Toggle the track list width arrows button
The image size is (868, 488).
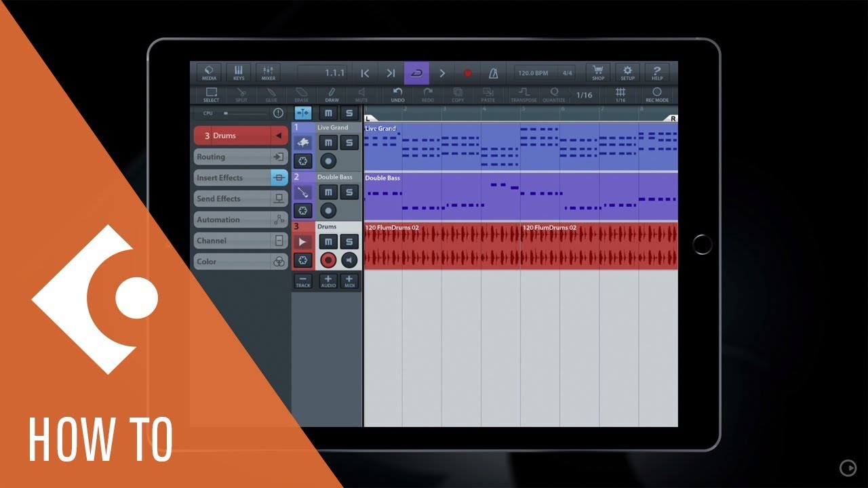pyautogui.click(x=302, y=113)
